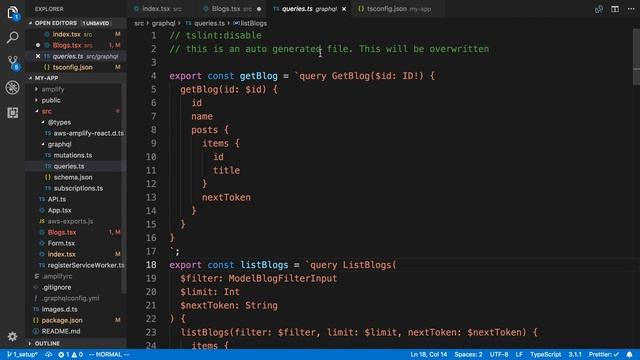Open the Debug view icon

tap(13, 87)
